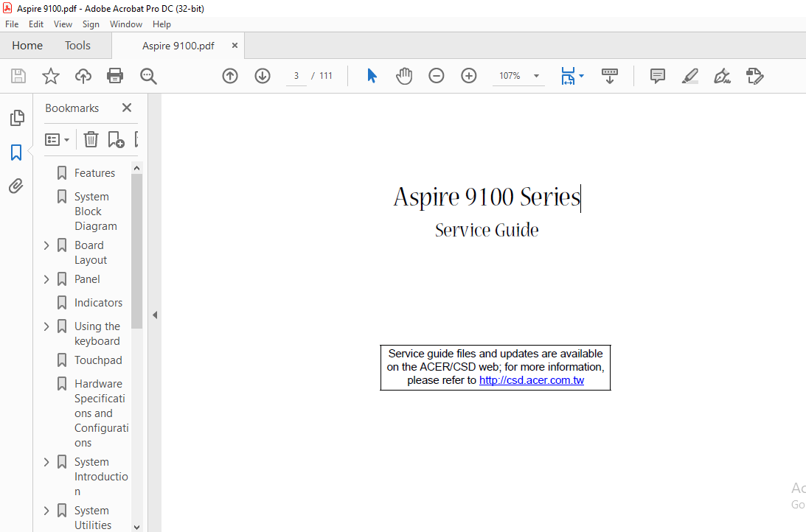The height and width of the screenshot is (532, 806).
Task: Upload file to Document Cloud
Action: coord(83,76)
